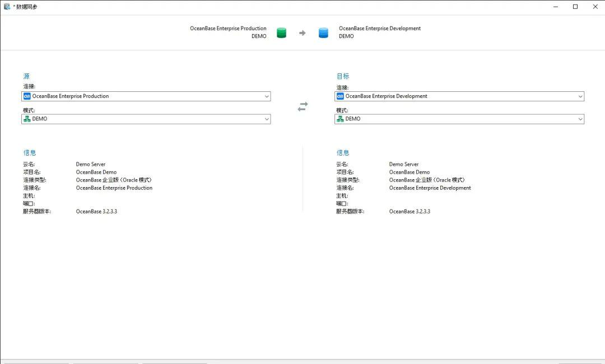Click the source 信息 heading

click(30, 153)
